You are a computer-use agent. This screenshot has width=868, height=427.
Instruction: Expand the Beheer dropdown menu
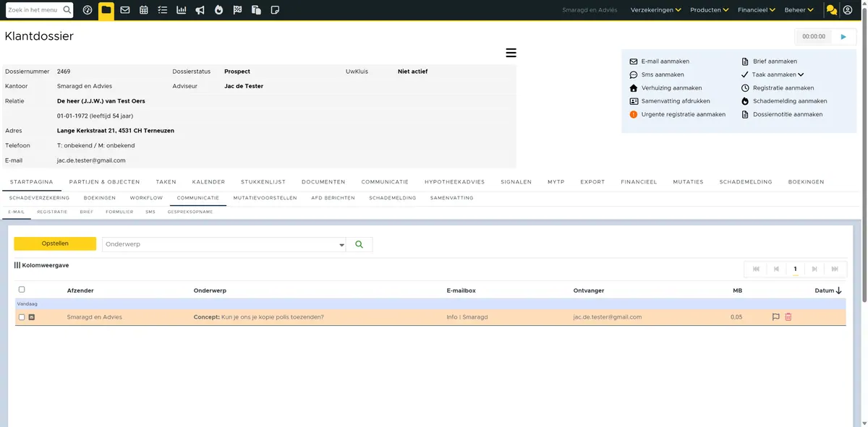point(799,10)
